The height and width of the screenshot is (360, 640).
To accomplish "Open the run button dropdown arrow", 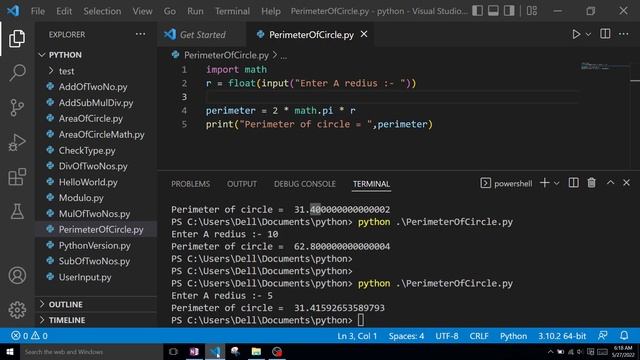I will tap(588, 35).
